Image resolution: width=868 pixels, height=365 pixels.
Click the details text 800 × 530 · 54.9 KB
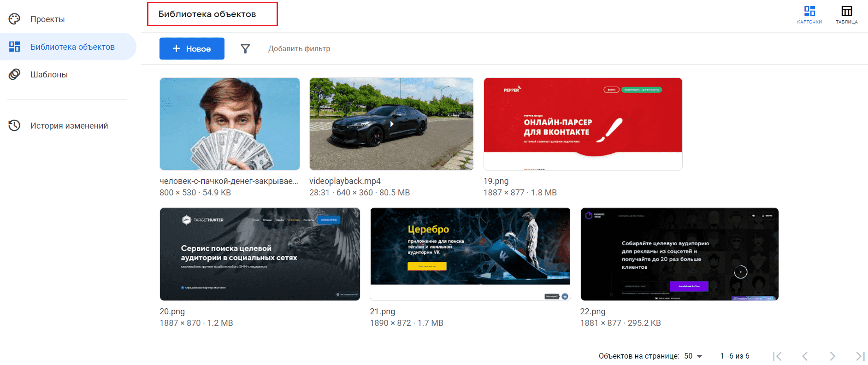click(x=195, y=193)
